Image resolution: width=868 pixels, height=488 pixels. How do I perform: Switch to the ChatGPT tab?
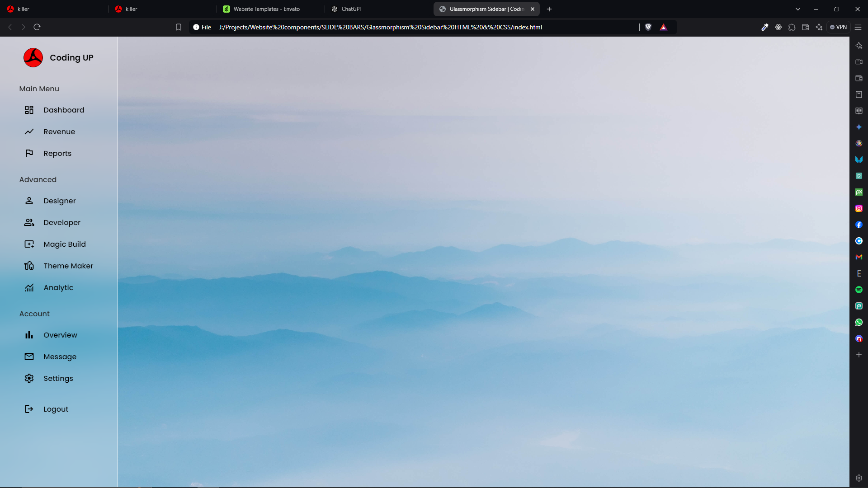(x=379, y=9)
